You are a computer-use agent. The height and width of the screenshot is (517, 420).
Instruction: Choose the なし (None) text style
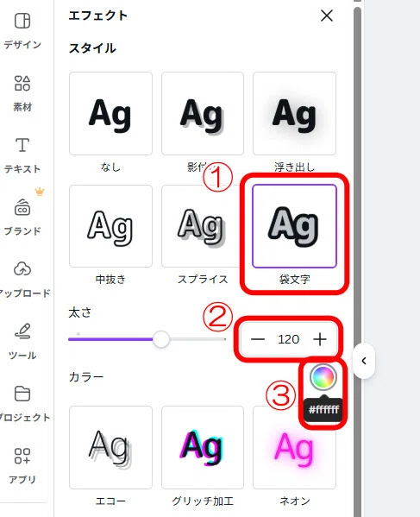pos(110,113)
